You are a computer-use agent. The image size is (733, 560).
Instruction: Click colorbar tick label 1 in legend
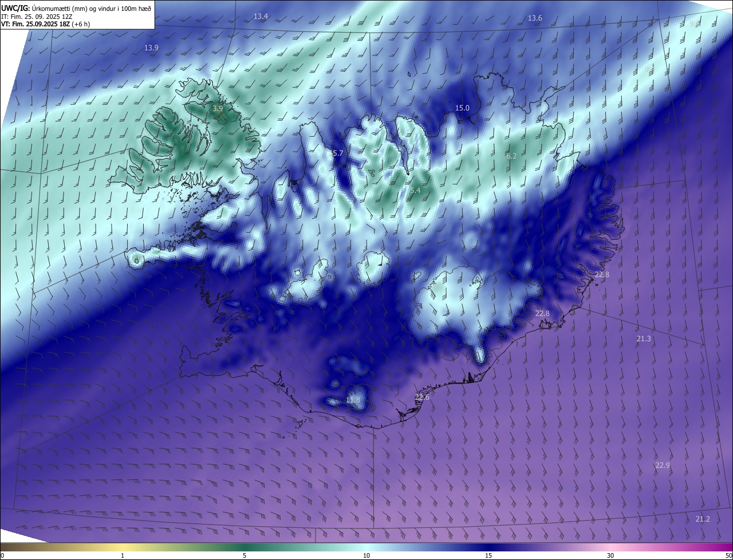tap(123, 556)
